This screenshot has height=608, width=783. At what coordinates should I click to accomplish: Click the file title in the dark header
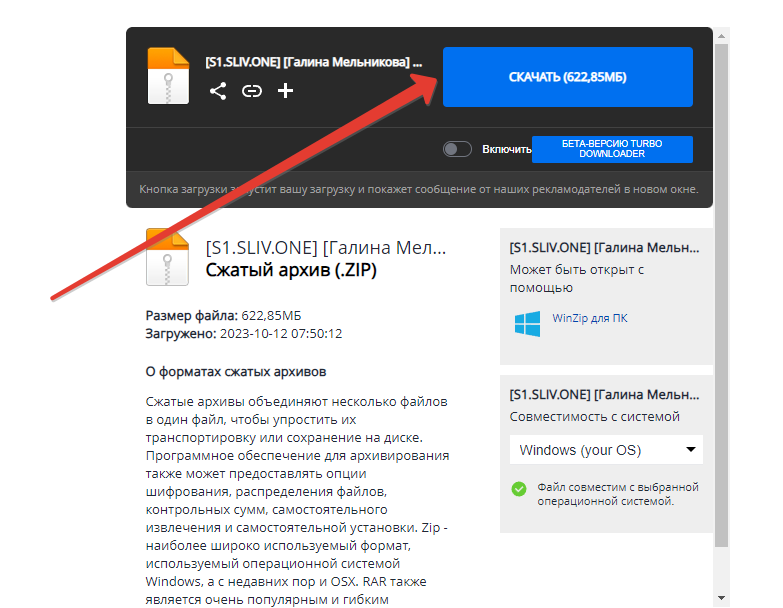pos(313,62)
